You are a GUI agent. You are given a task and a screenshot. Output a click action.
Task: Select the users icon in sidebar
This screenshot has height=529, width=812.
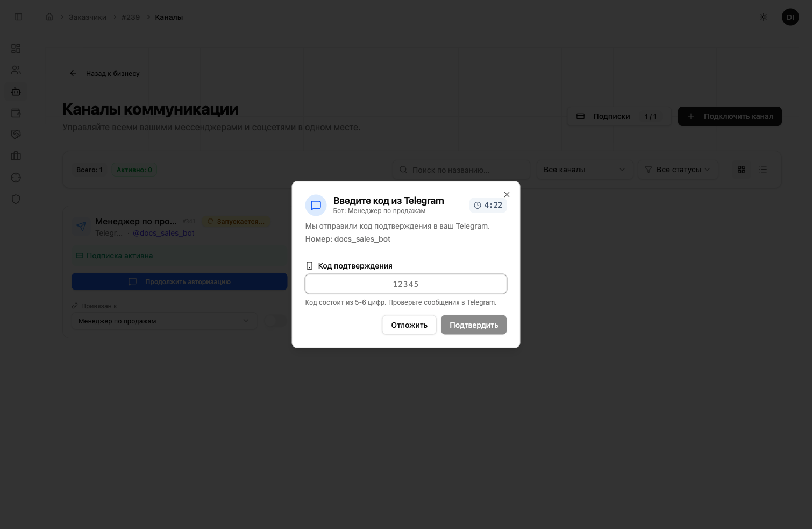(x=16, y=70)
